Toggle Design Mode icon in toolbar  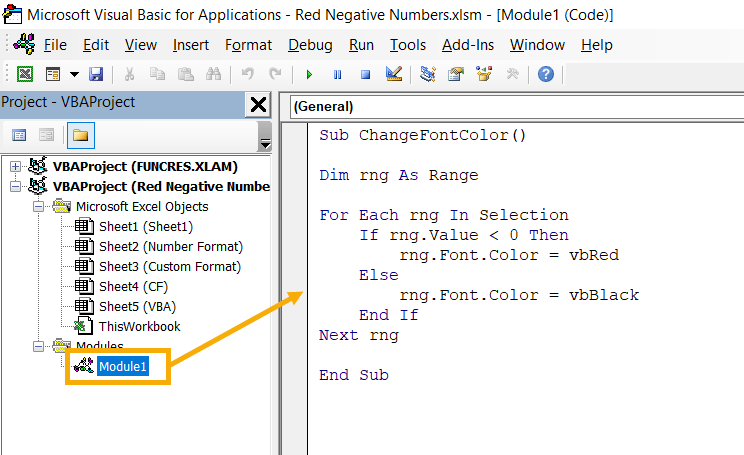coord(393,74)
